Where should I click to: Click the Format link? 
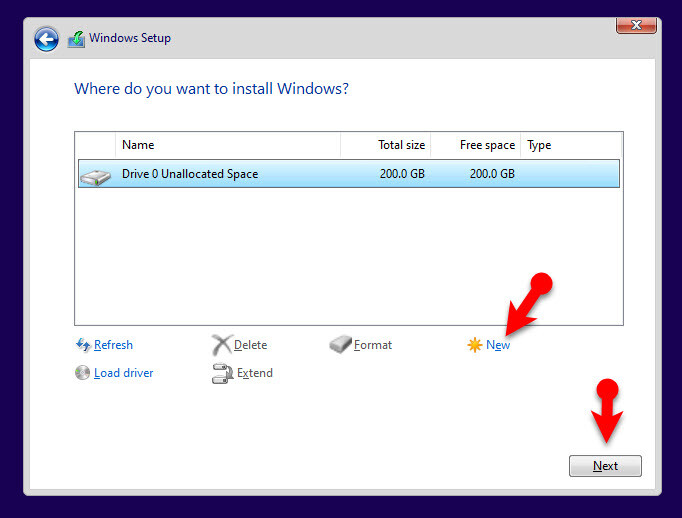(x=373, y=345)
